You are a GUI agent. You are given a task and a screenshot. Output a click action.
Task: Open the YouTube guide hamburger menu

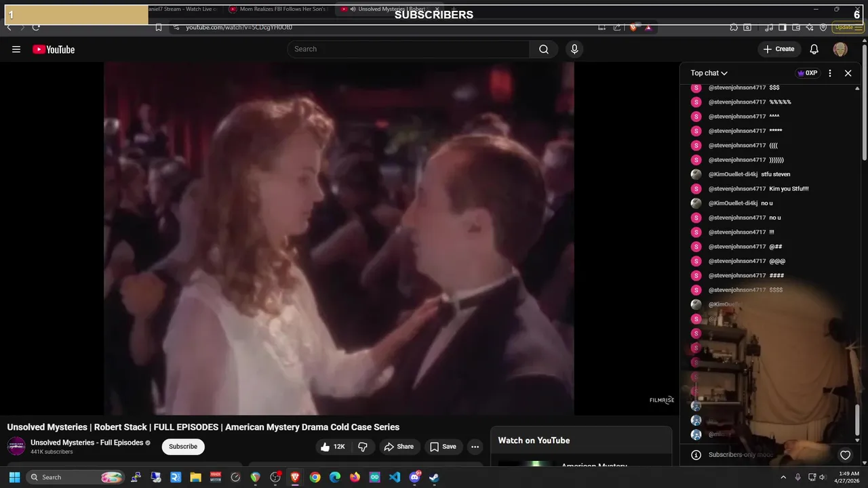tap(16, 49)
